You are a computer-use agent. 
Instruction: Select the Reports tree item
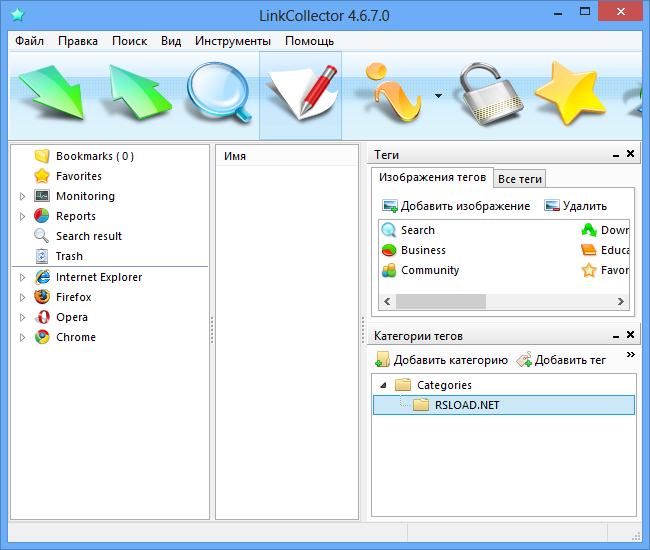(x=65, y=216)
